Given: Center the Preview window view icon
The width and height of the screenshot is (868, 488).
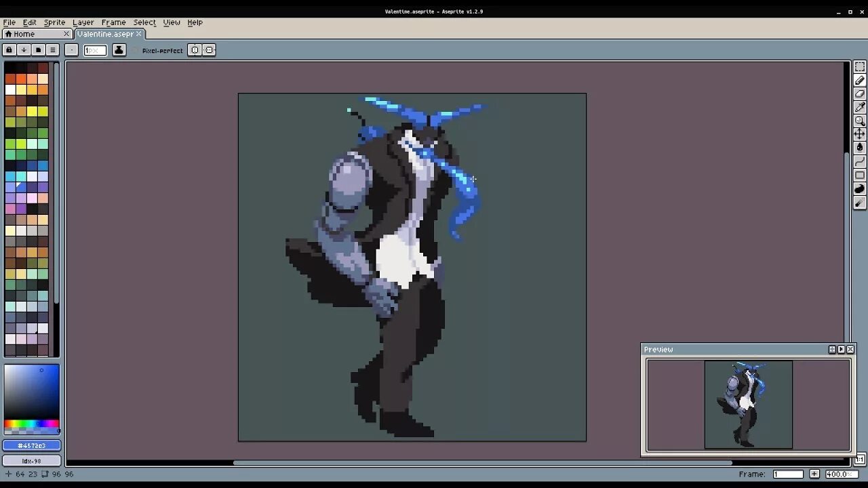Looking at the screenshot, I should [832, 349].
